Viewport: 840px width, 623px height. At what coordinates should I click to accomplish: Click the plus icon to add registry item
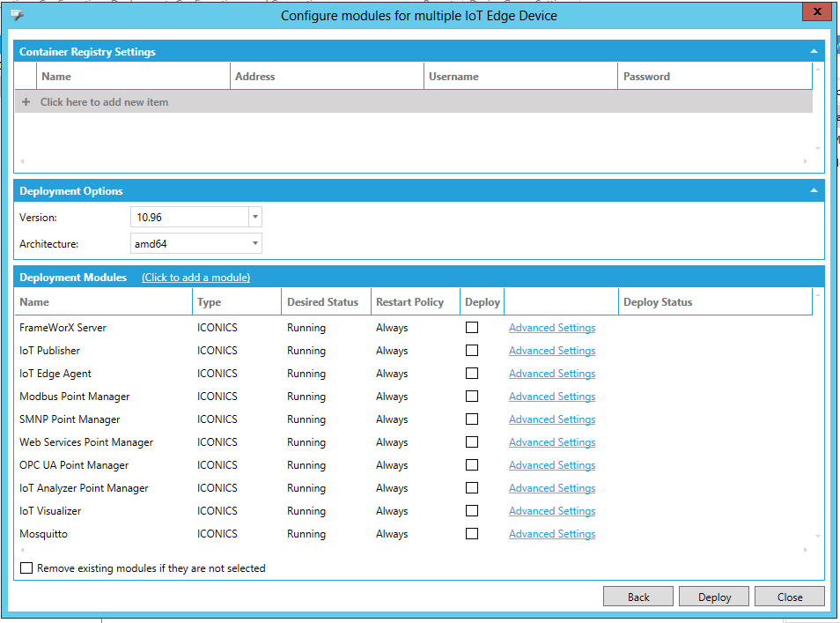26,101
